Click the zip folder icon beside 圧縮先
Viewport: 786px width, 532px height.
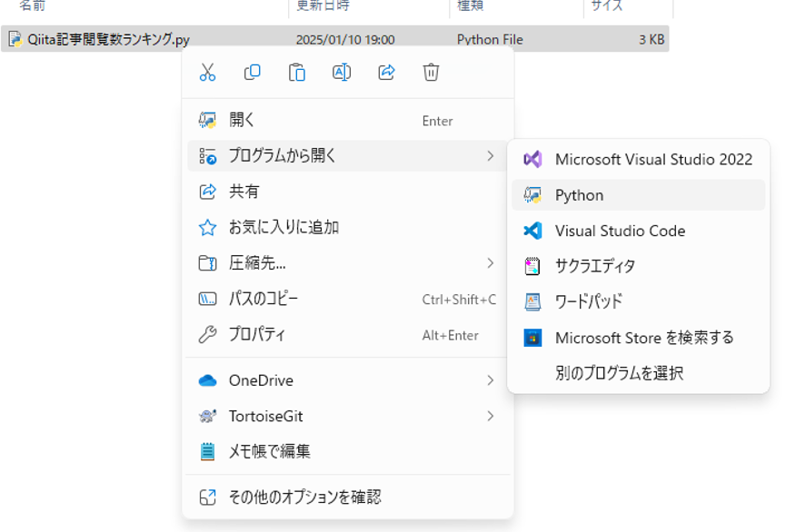coord(207,263)
